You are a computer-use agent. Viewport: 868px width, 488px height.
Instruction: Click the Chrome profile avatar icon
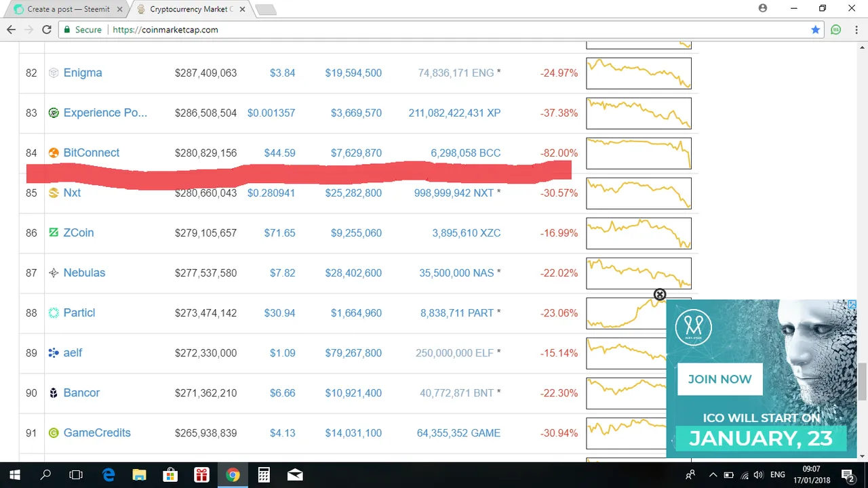pos(763,8)
